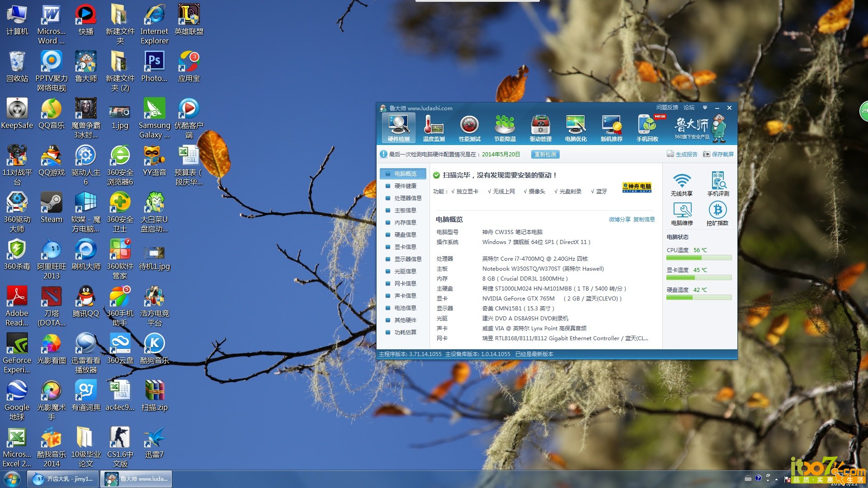Open the 温度监测 temperature monitor
This screenshot has width=868, height=488.
pyautogui.click(x=434, y=128)
